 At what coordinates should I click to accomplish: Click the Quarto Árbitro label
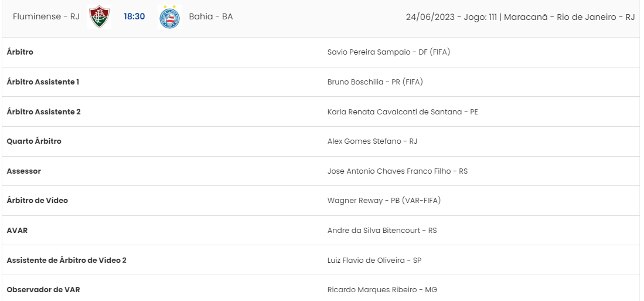[x=34, y=141]
